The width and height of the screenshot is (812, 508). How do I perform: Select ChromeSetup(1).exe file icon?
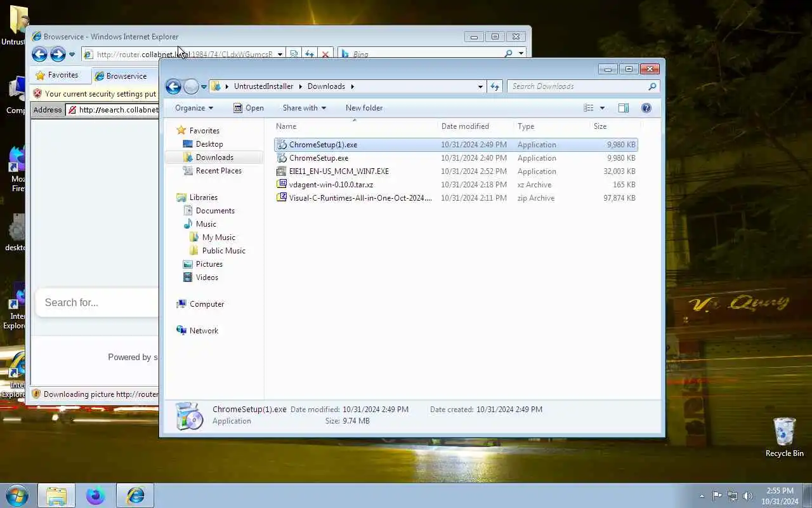pyautogui.click(x=282, y=145)
